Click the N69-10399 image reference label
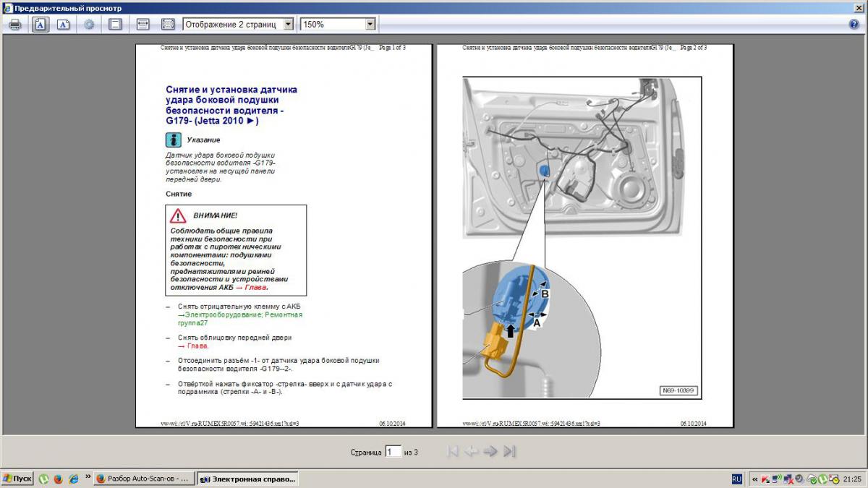This screenshot has width=868, height=488. (678, 391)
